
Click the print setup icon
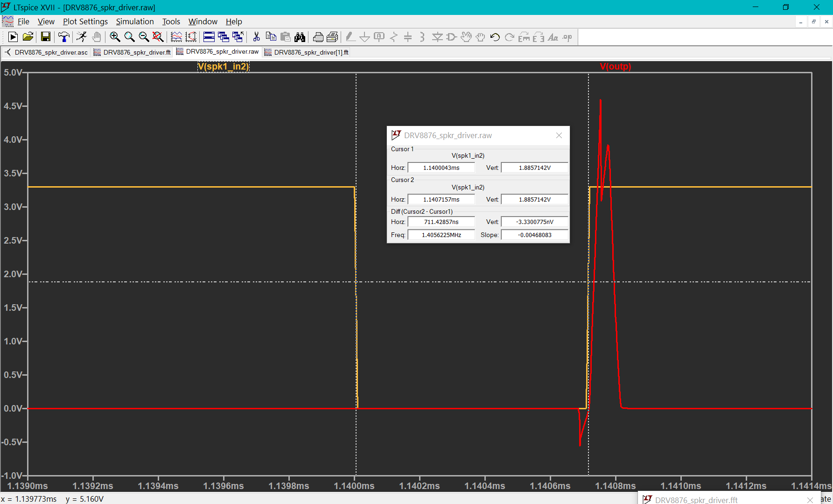point(332,37)
